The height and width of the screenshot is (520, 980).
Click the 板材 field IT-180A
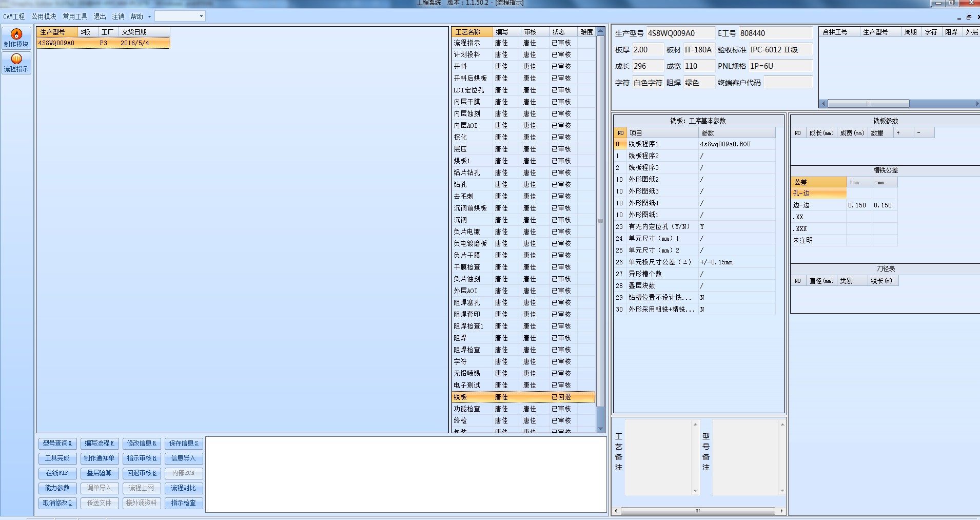coord(698,50)
